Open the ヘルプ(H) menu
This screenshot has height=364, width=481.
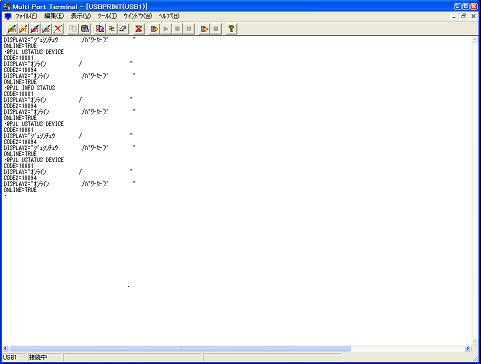click(x=169, y=16)
